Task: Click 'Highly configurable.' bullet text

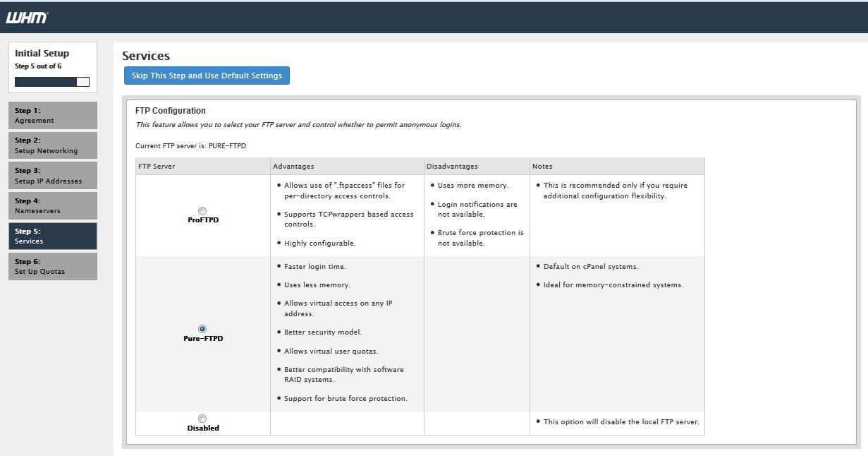Action: click(320, 243)
